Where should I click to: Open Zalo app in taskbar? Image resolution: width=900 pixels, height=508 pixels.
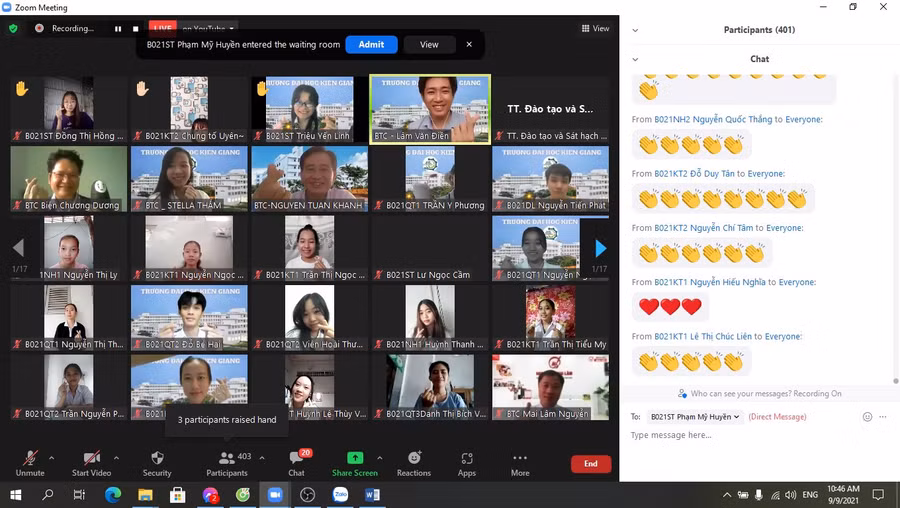340,495
